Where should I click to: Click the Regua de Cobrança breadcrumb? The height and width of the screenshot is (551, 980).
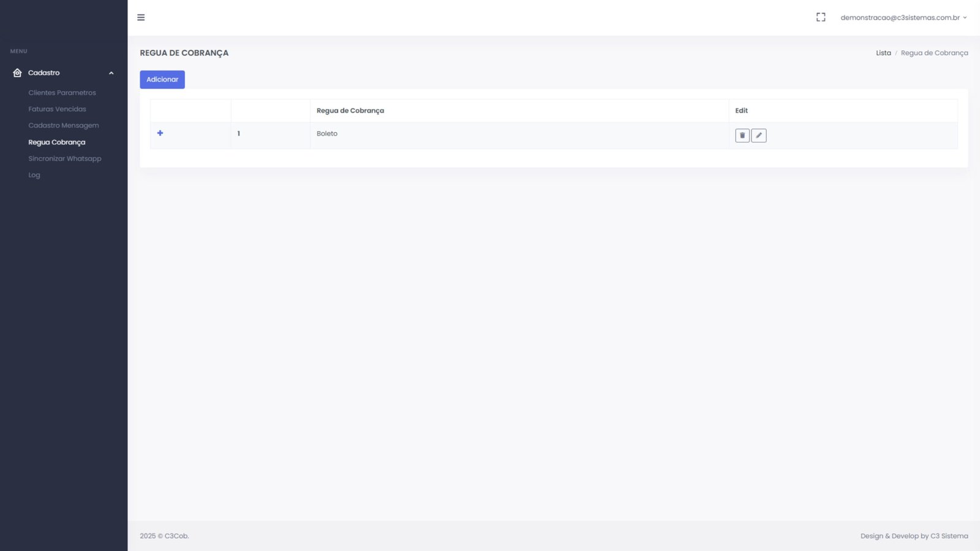[x=934, y=53]
